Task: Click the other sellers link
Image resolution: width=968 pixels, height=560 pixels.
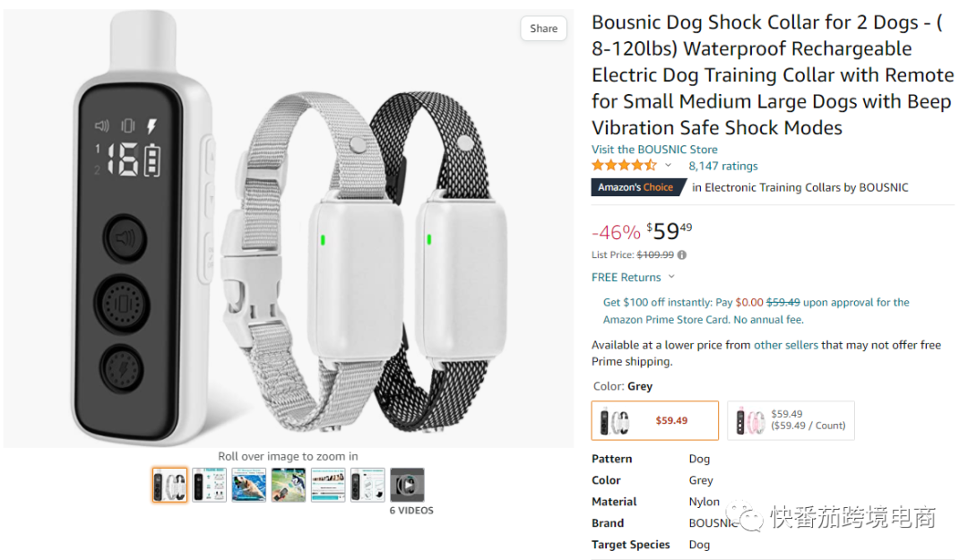Action: [786, 345]
